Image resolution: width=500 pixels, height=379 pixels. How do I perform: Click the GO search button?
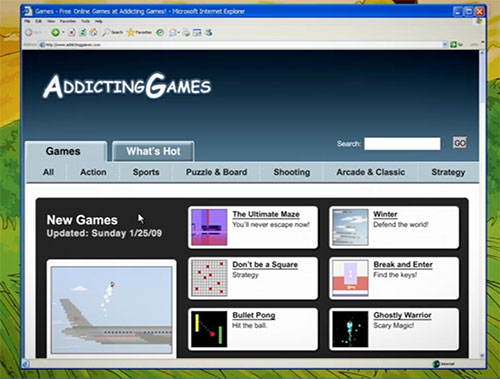(x=460, y=143)
